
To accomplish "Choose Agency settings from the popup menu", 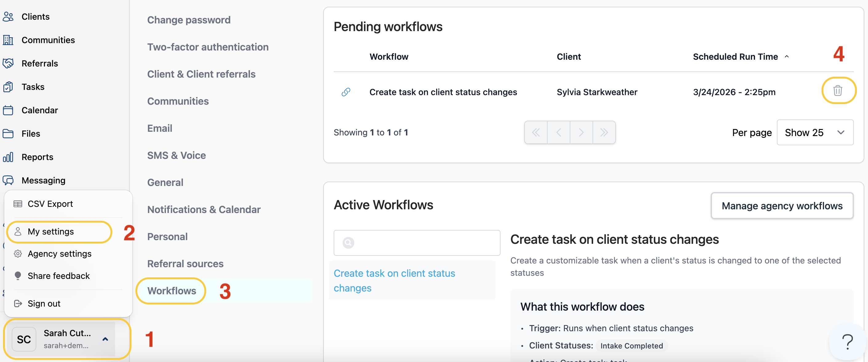I will coord(59,253).
